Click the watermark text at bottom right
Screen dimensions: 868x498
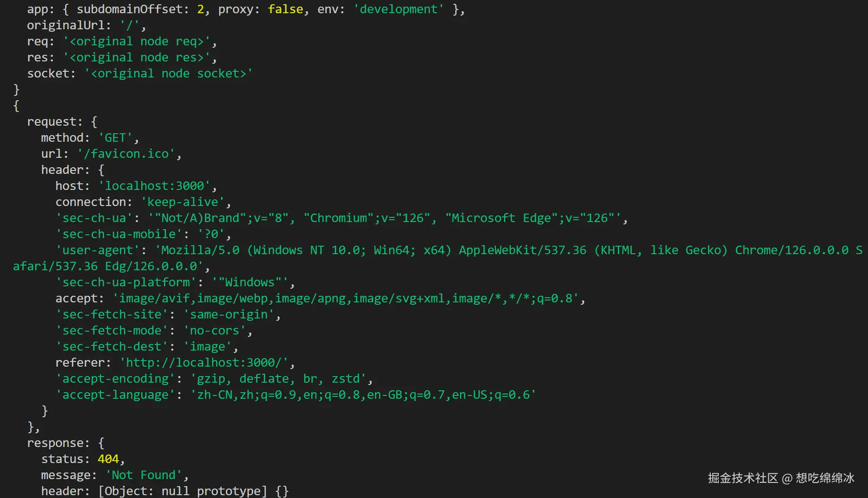click(x=781, y=478)
